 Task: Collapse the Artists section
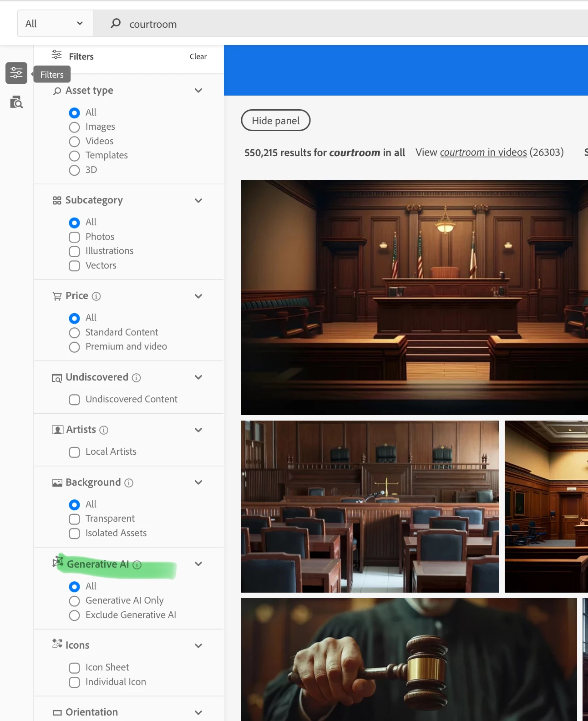(x=198, y=430)
